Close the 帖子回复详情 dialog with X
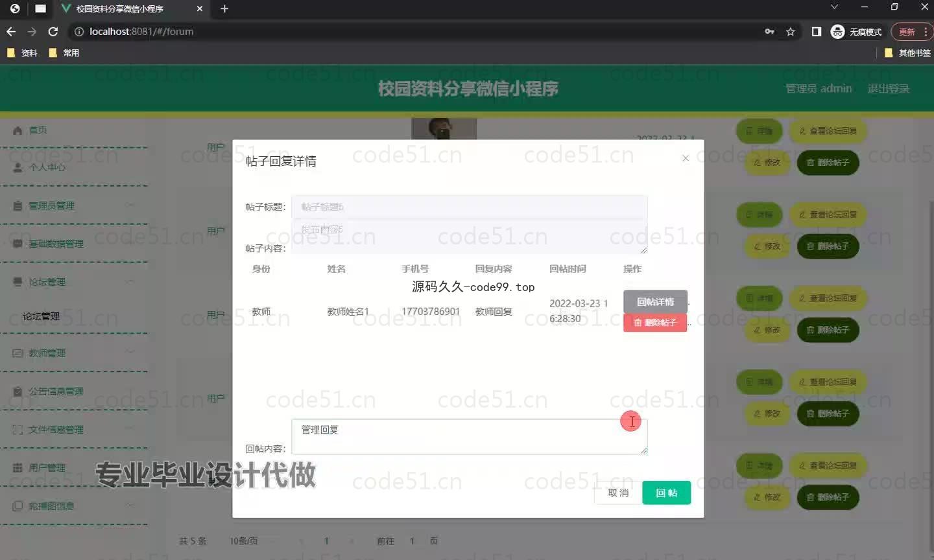Screen dimensions: 934x560 tap(686, 158)
